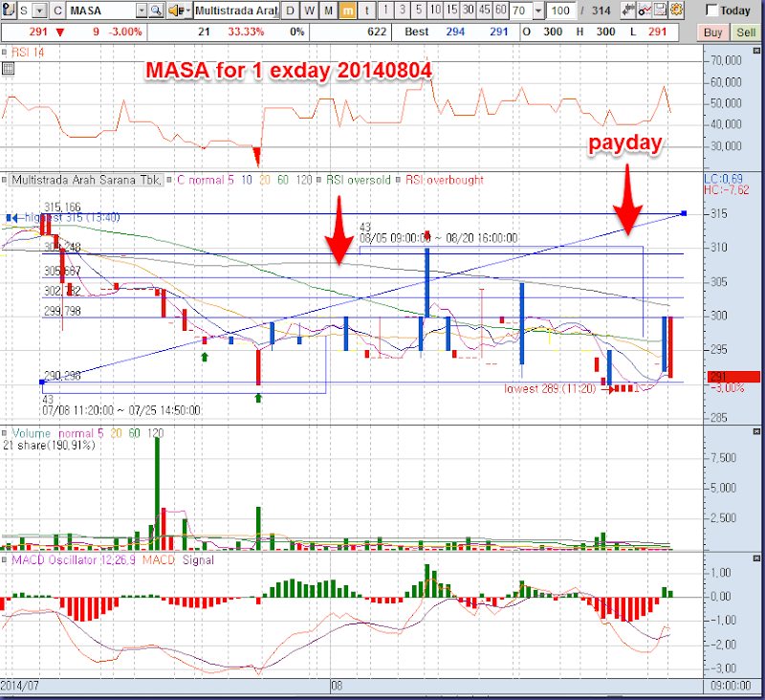Viewport: 765px width, 700px height.
Task: Click the 100 bar count field
Action: tap(560, 11)
